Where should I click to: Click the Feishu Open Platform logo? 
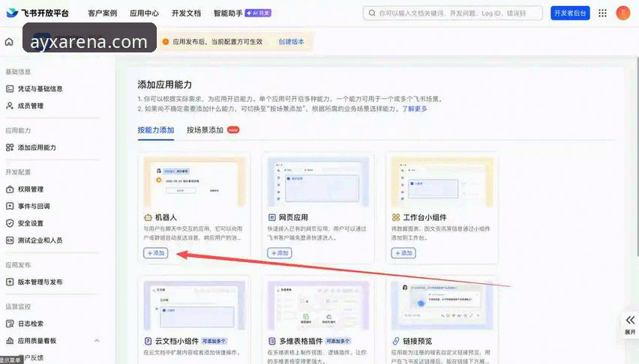click(x=37, y=13)
